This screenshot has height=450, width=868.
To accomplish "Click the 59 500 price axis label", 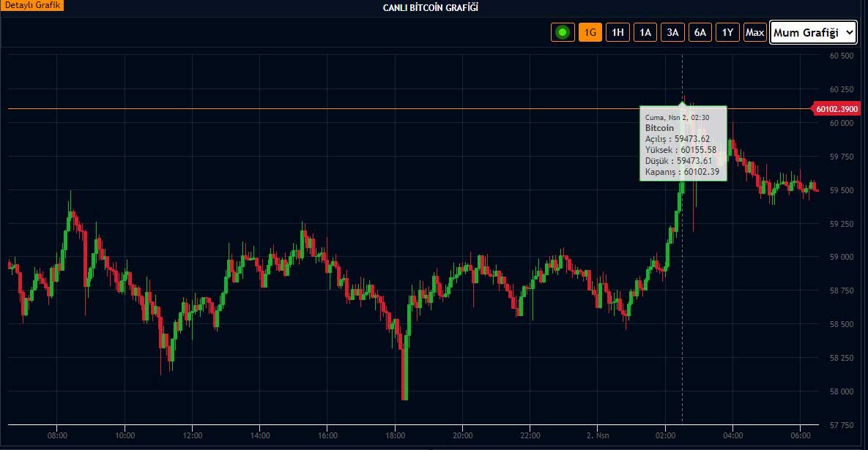I will (x=842, y=190).
